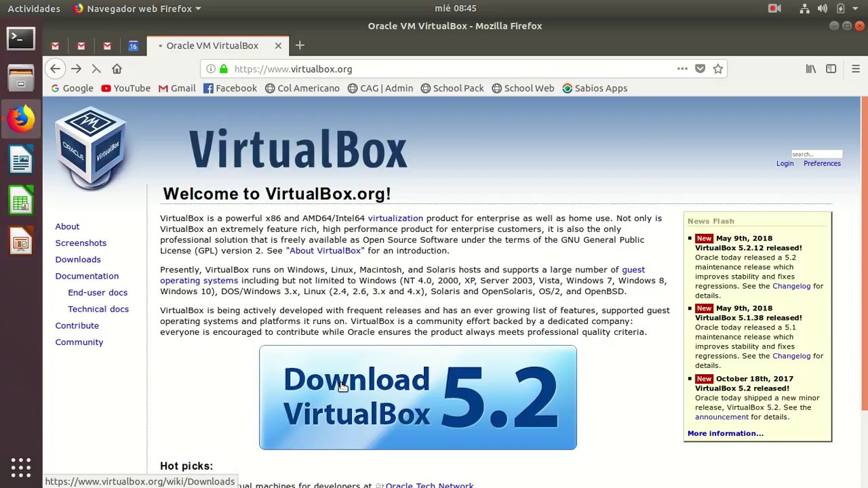Open Actividades overview
Viewport: 868px width, 488px height.
click(34, 9)
